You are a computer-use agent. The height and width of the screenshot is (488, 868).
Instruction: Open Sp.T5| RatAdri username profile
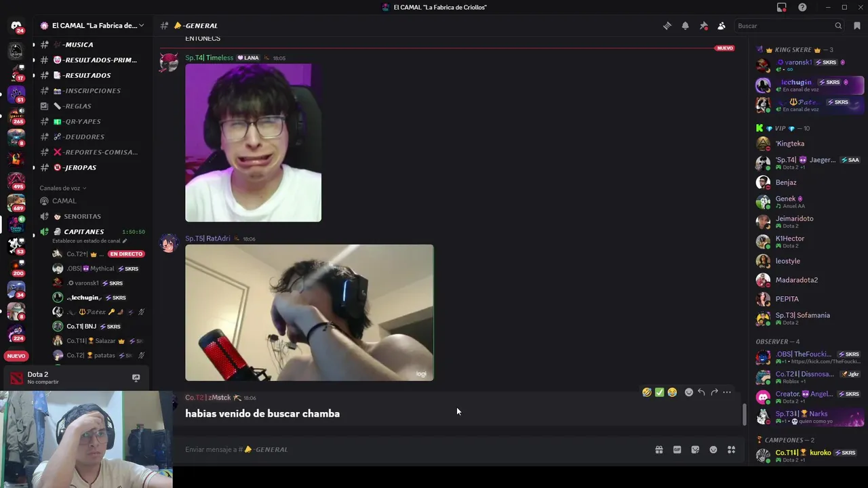[x=208, y=239]
